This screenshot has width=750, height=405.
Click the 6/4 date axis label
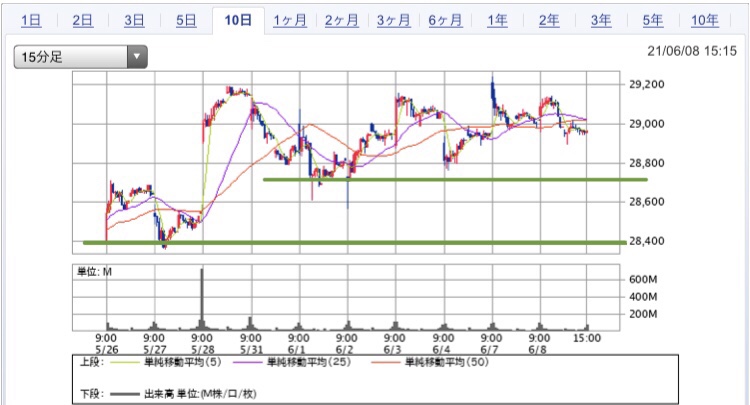(x=441, y=350)
